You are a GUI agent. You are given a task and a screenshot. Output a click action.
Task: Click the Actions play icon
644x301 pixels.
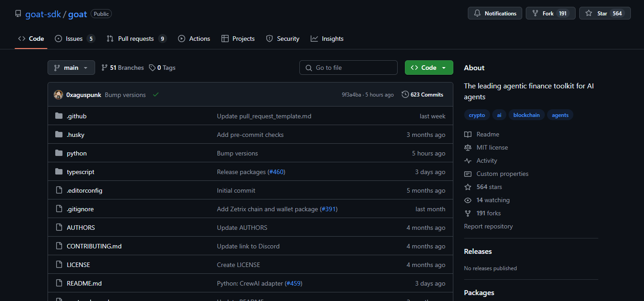click(x=182, y=39)
